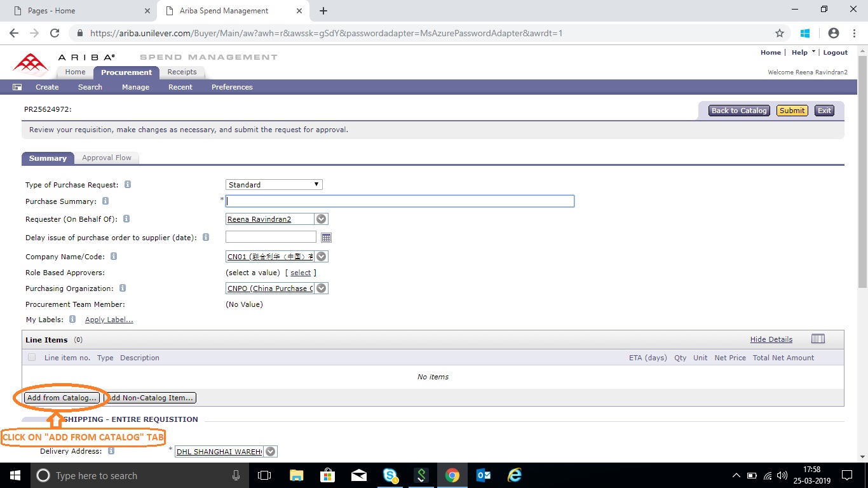The height and width of the screenshot is (488, 868).
Task: Open Google Chrome from the taskbar
Action: coord(452,475)
